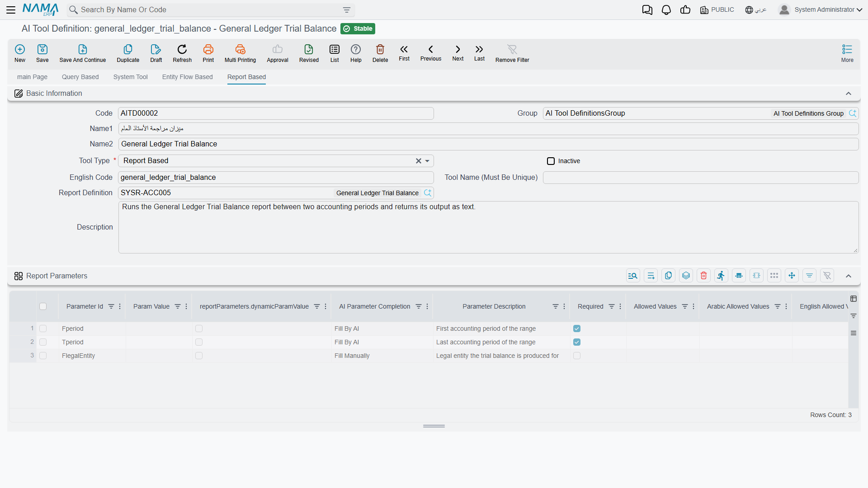The height and width of the screenshot is (488, 868).
Task: Delete this record
Action: 380,53
